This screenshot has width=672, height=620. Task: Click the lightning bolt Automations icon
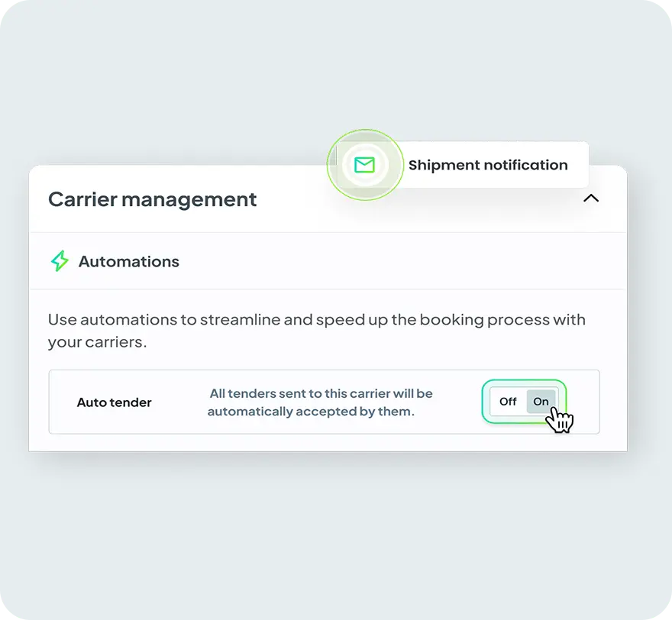60,261
